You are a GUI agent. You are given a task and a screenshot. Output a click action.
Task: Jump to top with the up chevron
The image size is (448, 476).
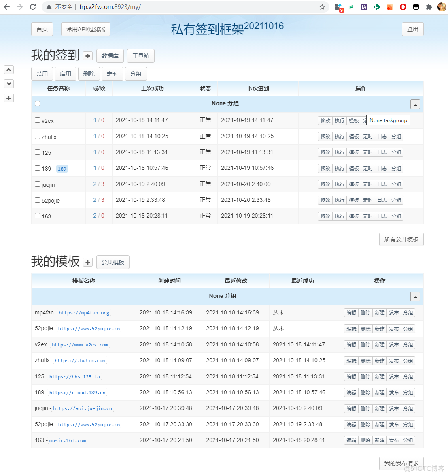pyautogui.click(x=9, y=70)
